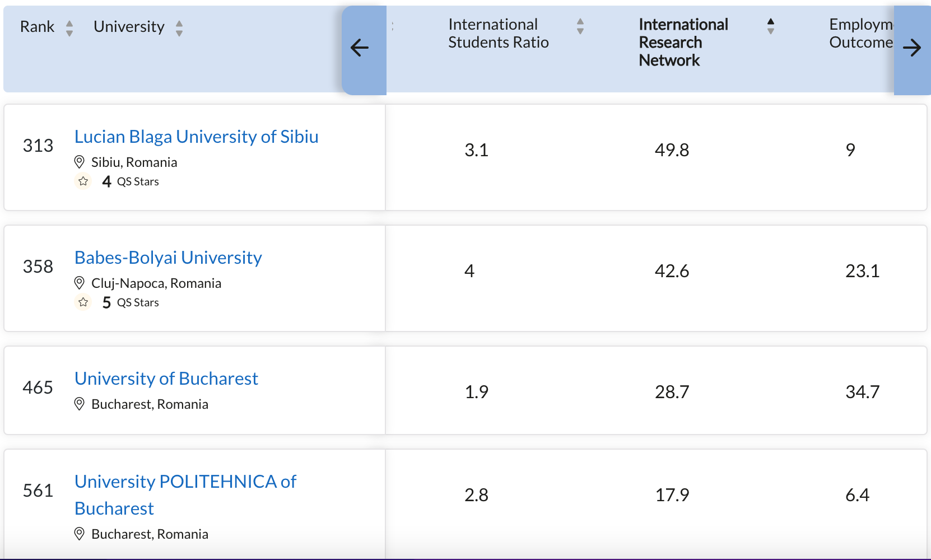Click the International Students Ratio header text
This screenshot has width=931, height=560.
click(498, 34)
